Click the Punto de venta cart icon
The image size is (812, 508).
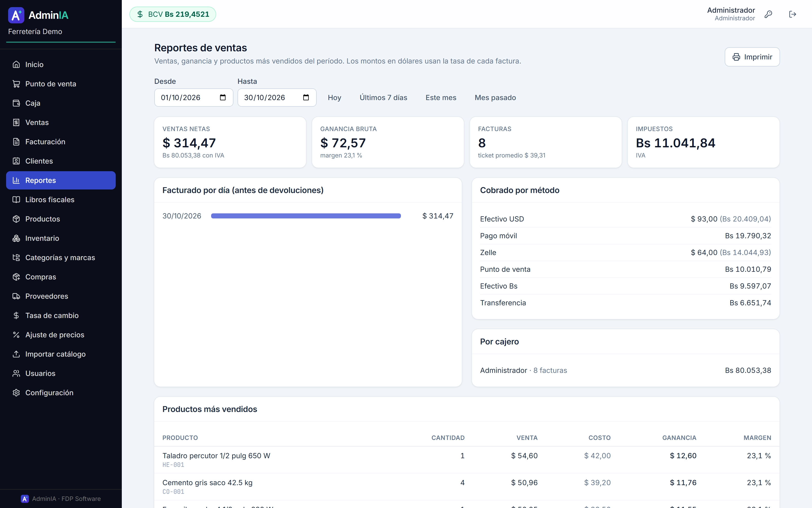pos(16,84)
